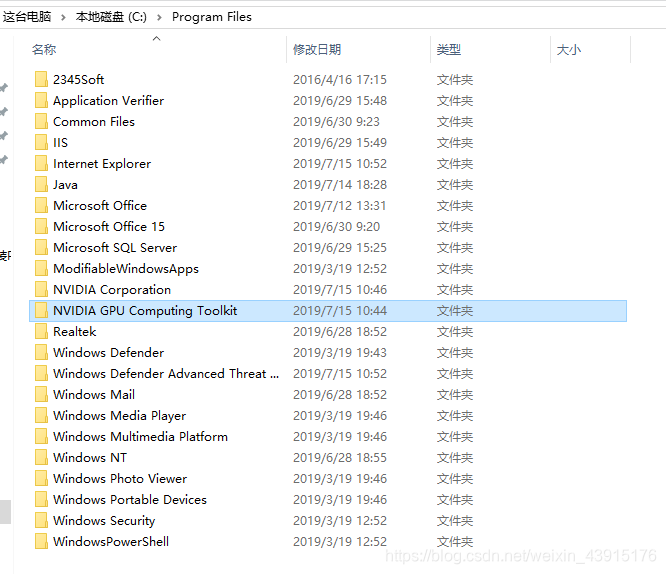Image resolution: width=666 pixels, height=574 pixels.
Task: Click the Microsoft Office 15 folder icon
Action: tap(41, 226)
